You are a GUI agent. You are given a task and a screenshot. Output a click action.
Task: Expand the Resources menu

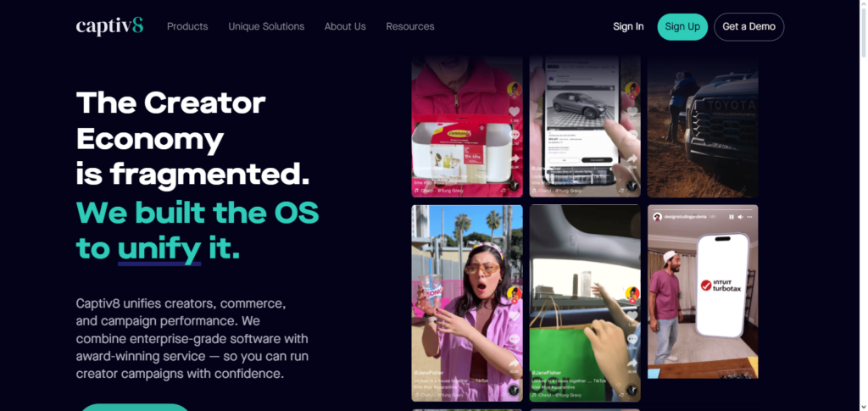pyautogui.click(x=410, y=26)
